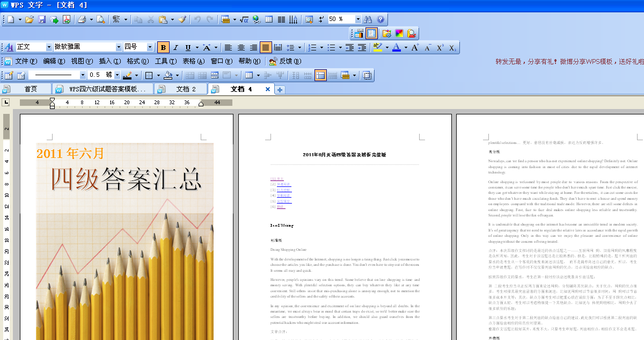Toggle Italic formatting button
Screen dimensions: 644x340
point(176,47)
